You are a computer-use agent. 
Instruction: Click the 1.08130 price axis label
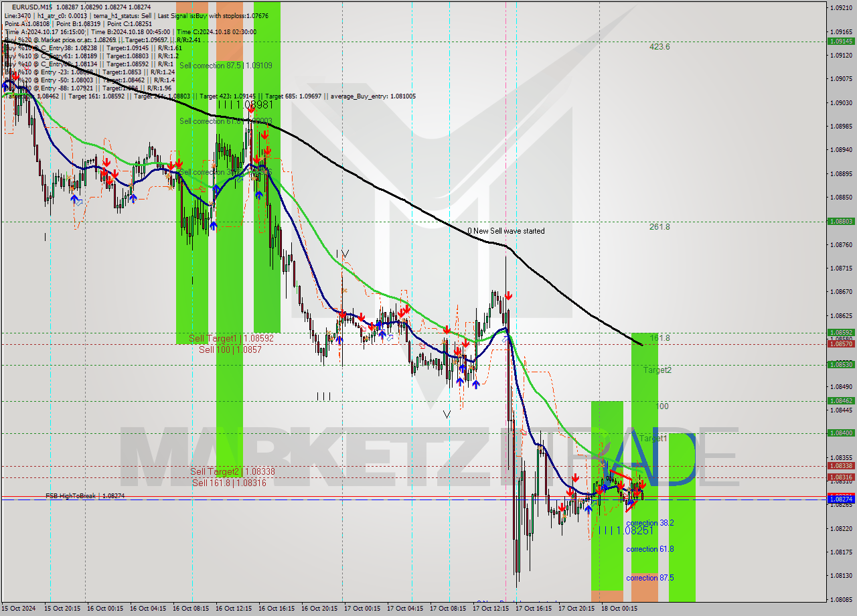click(x=842, y=575)
